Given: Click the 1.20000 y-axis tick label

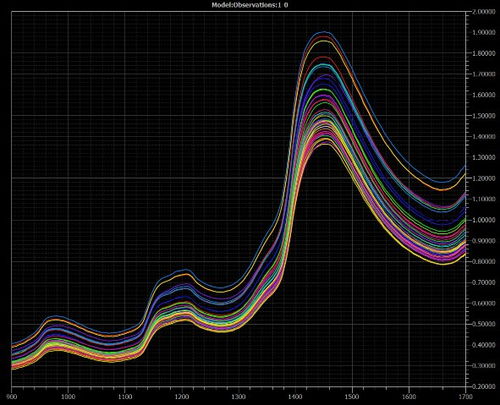Looking at the screenshot, I should 484,178.
